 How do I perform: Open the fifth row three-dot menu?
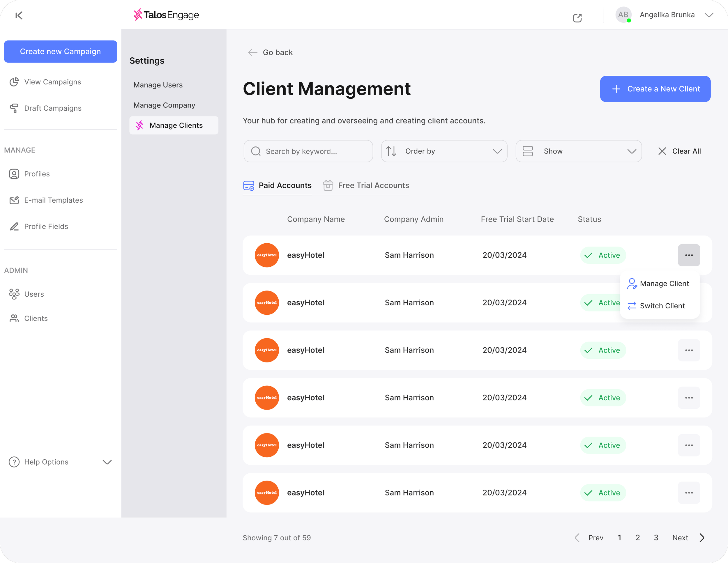point(689,445)
